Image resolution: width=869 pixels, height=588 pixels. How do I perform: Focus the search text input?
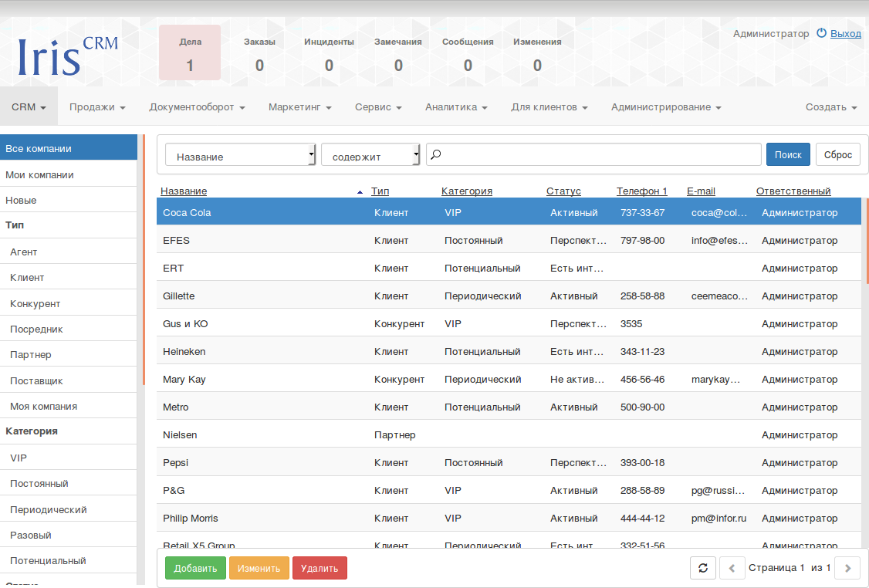pyautogui.click(x=593, y=154)
